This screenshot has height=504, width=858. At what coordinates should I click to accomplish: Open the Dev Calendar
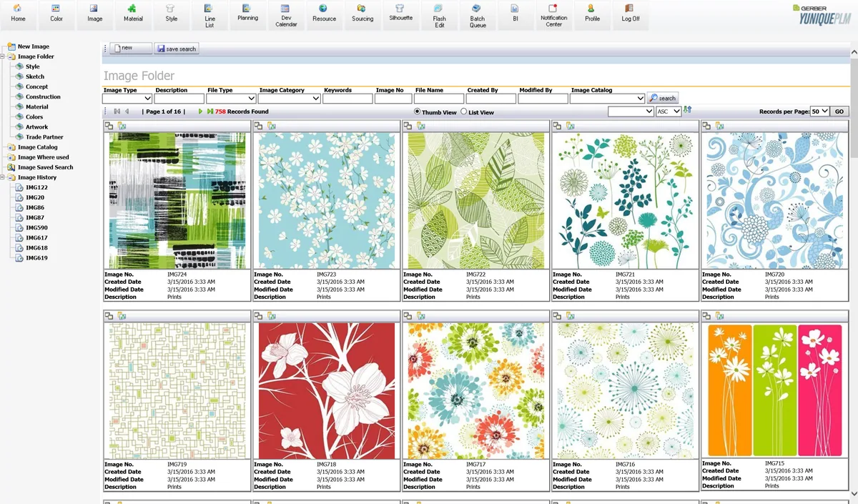click(286, 15)
